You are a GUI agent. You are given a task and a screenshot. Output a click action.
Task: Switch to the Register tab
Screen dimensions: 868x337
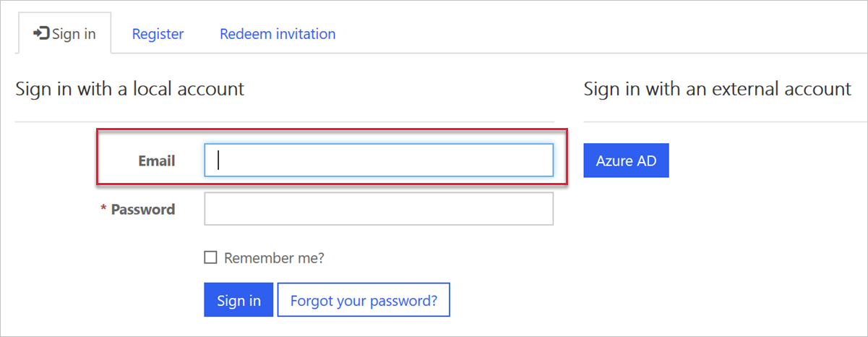click(158, 34)
